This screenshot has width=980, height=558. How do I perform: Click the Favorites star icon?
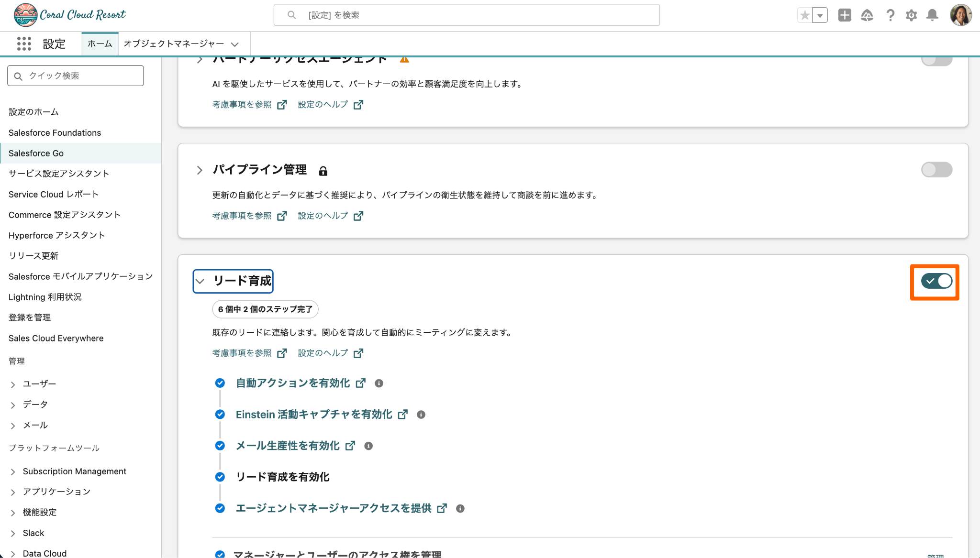(805, 15)
